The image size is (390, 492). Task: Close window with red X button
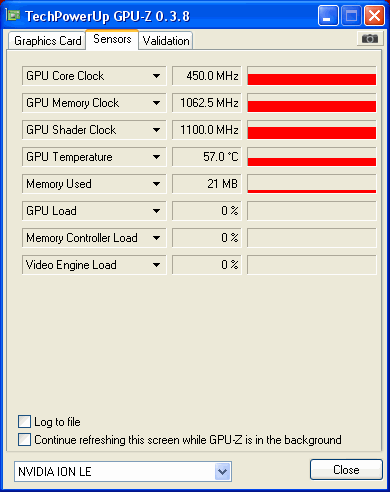pos(374,16)
